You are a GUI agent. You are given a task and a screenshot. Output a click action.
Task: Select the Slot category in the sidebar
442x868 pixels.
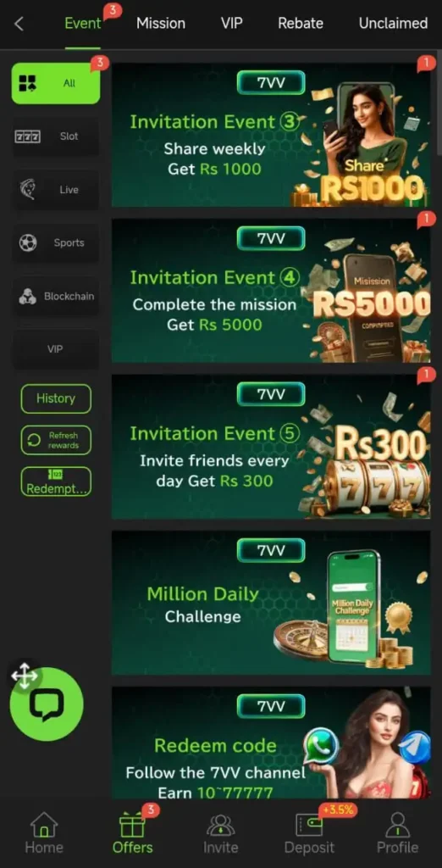click(x=55, y=136)
